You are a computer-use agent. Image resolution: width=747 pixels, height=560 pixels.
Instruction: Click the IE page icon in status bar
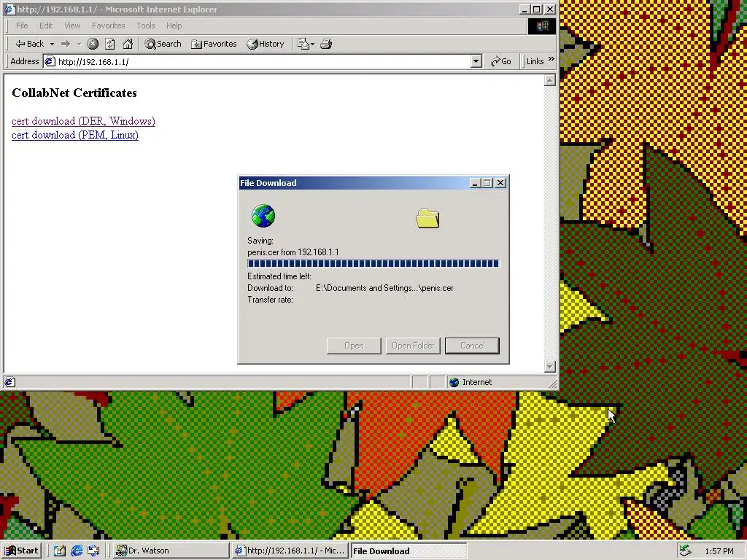point(9,382)
